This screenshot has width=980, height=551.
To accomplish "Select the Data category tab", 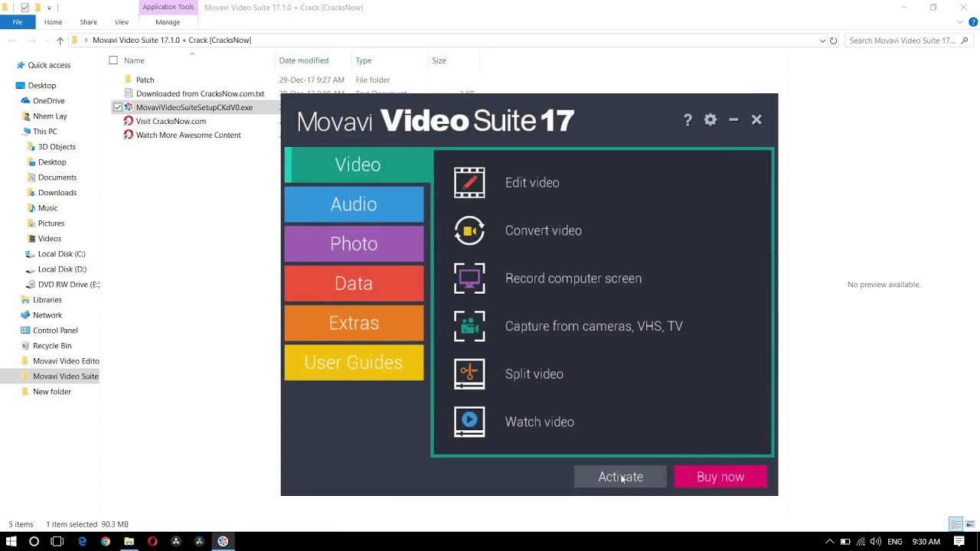I will click(354, 283).
